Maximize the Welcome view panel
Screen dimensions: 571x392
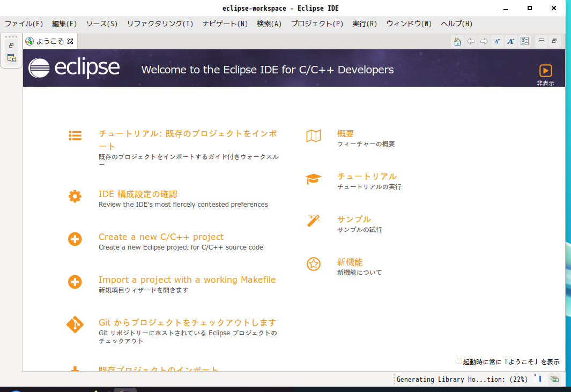point(554,41)
